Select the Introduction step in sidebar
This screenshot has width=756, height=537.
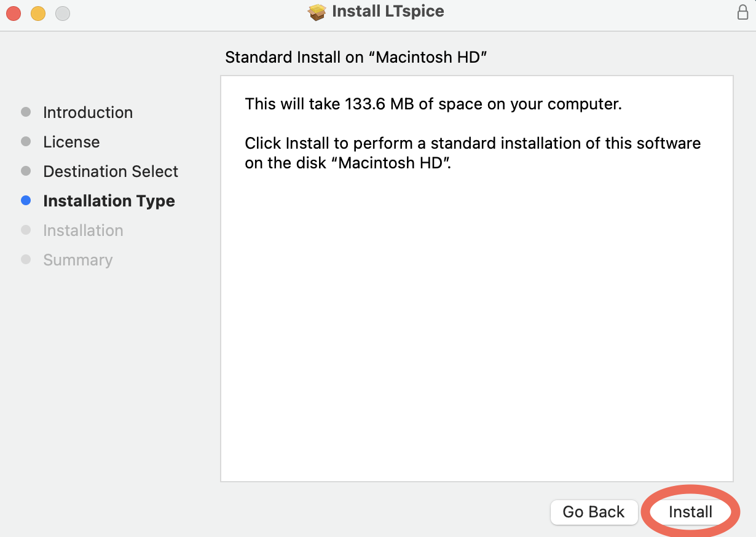tap(88, 112)
